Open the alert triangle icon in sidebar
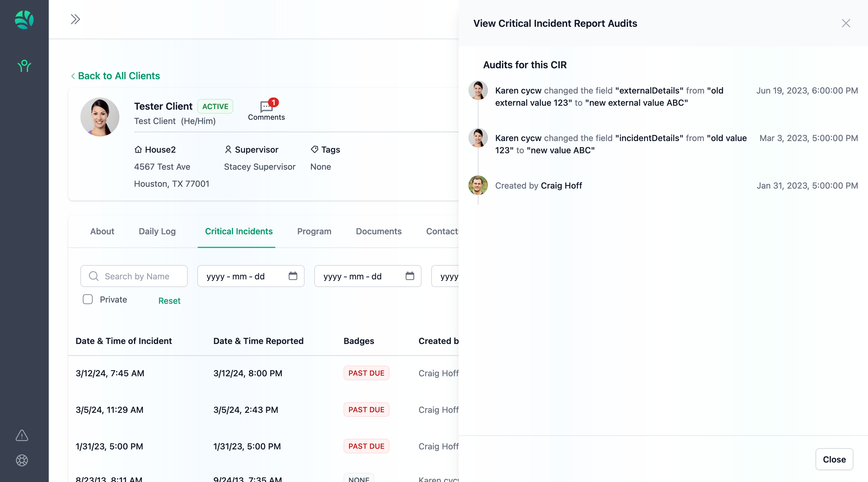This screenshot has width=868, height=482. pos(22,435)
